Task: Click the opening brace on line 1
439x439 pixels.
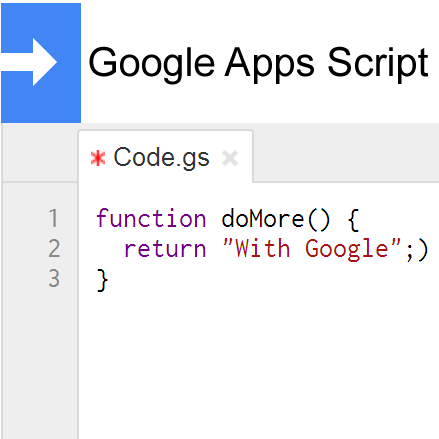Action: (353, 219)
